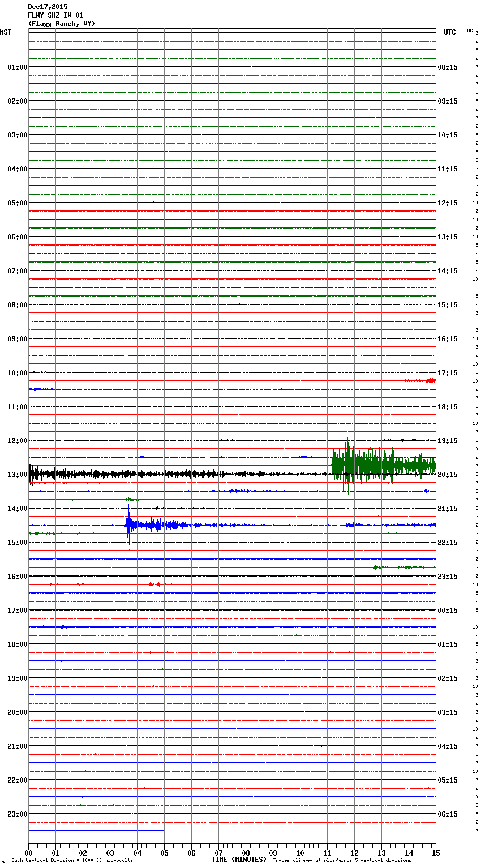
Task: Click the 14:15 UTC time label
Action: click(x=448, y=271)
